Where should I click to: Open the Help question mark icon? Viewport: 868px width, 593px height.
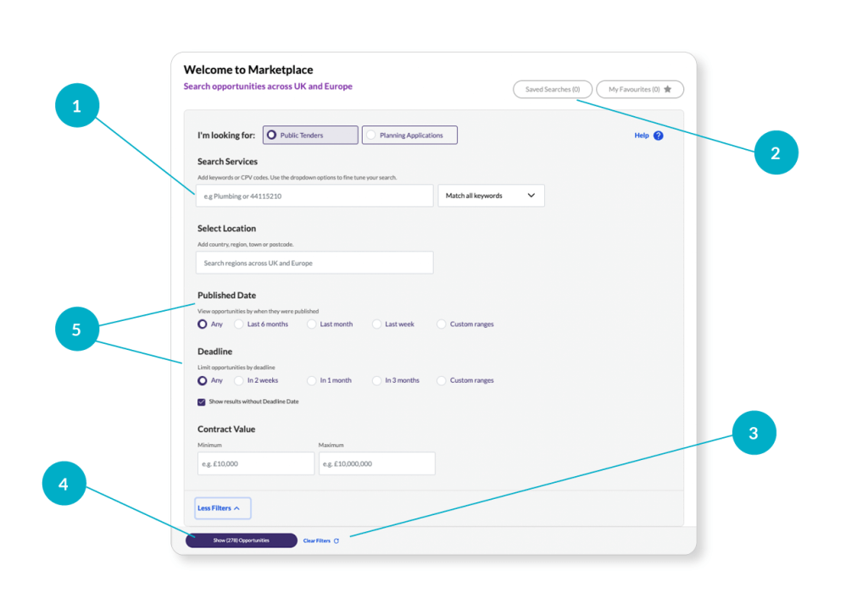click(x=659, y=135)
